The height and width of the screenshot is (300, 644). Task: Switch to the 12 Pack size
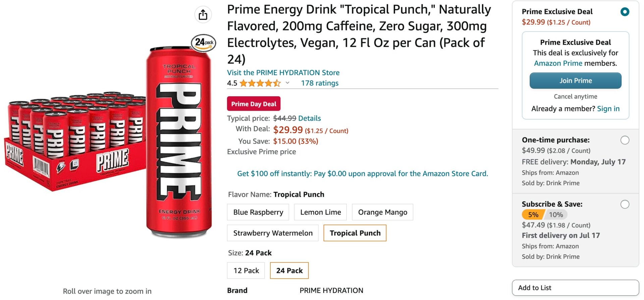click(x=246, y=271)
